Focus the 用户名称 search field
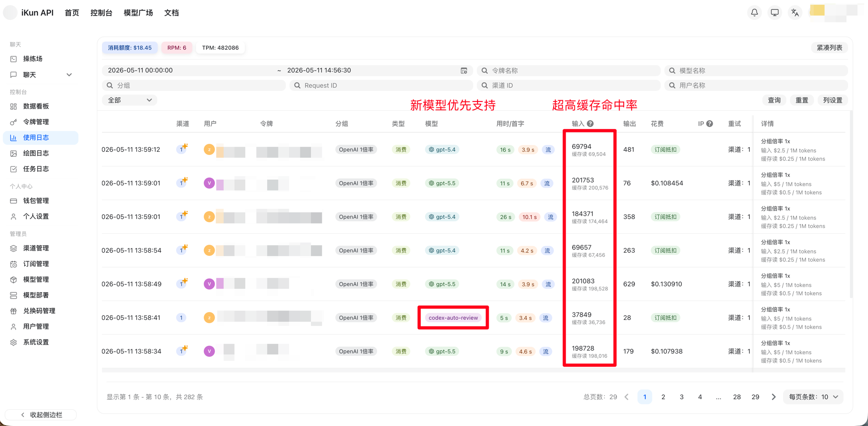The width and height of the screenshot is (868, 426). coord(756,85)
